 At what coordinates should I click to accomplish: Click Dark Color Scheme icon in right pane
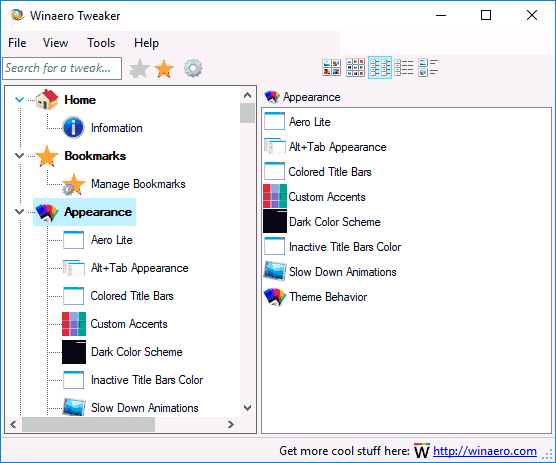tap(275, 221)
